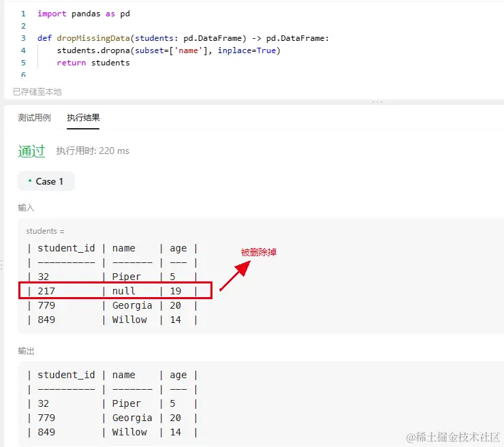Image resolution: width=504 pixels, height=447 pixels.
Task: Place cursor on students.dropna code line
Action: coord(169,50)
